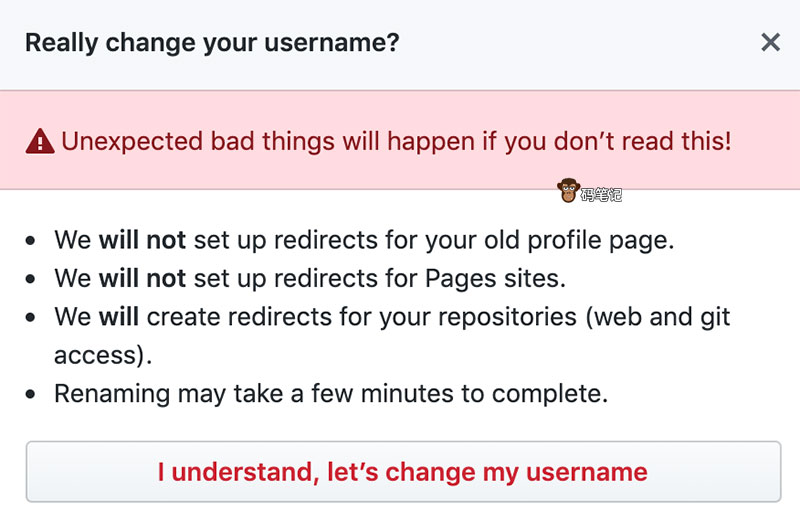800x521 pixels.
Task: Click the Chinese watermark text beside monkey
Action: 601,195
